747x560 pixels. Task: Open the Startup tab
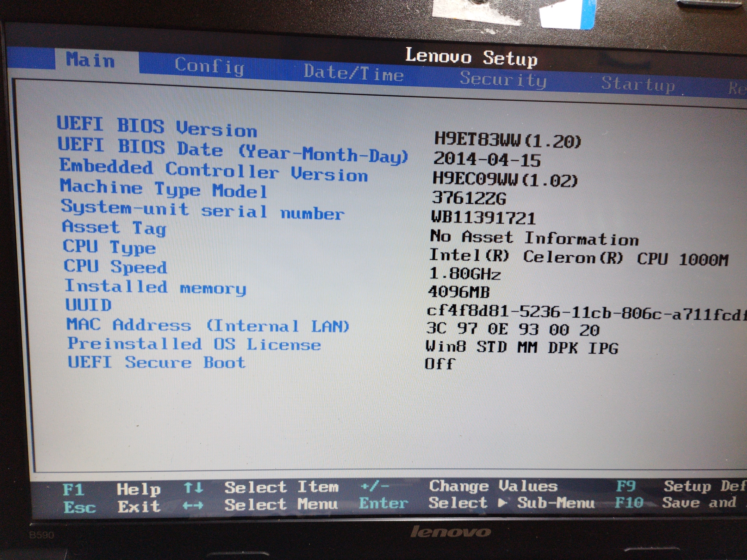(638, 84)
